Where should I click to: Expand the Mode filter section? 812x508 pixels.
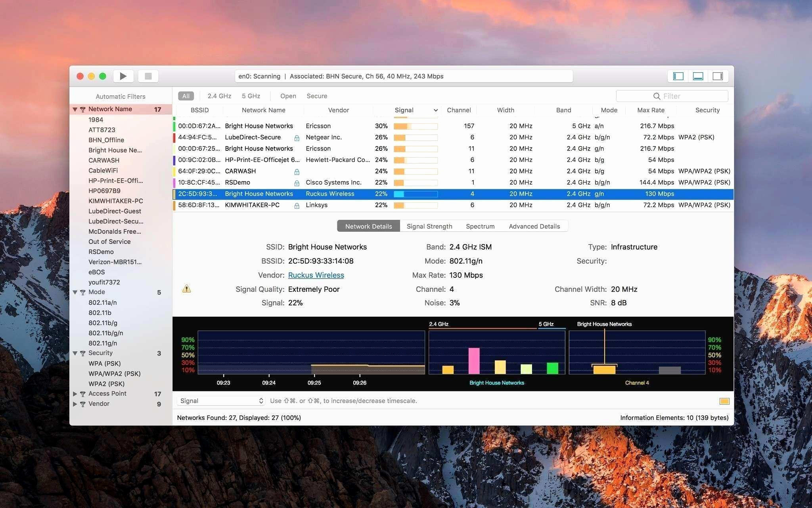tap(74, 292)
